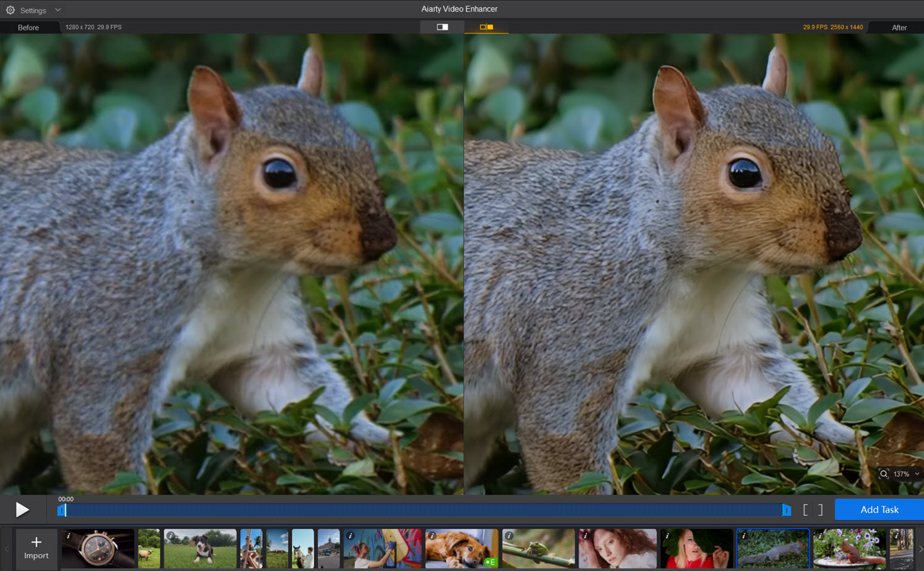Click the 1280 x 720 source resolution text
Screen dimensions: 924x571
[80, 27]
